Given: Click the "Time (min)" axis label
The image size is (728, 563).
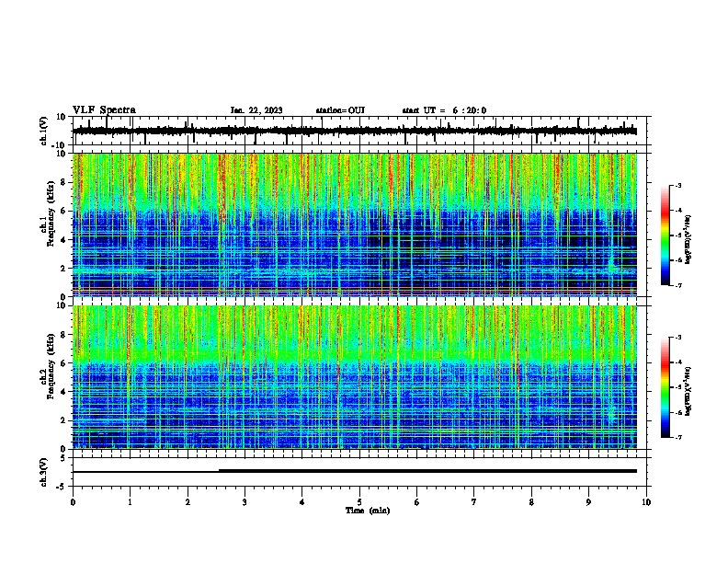Looking at the screenshot, I should point(368,511).
